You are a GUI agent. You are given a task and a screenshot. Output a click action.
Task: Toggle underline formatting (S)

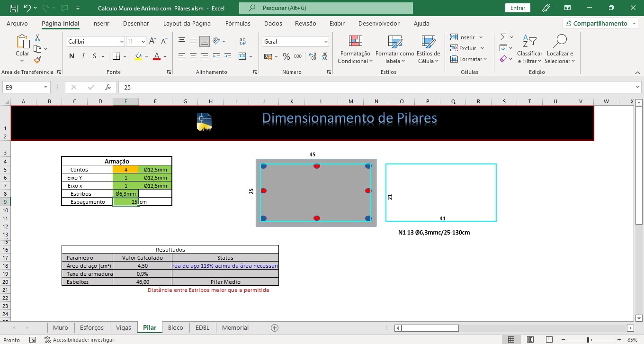[x=95, y=56]
